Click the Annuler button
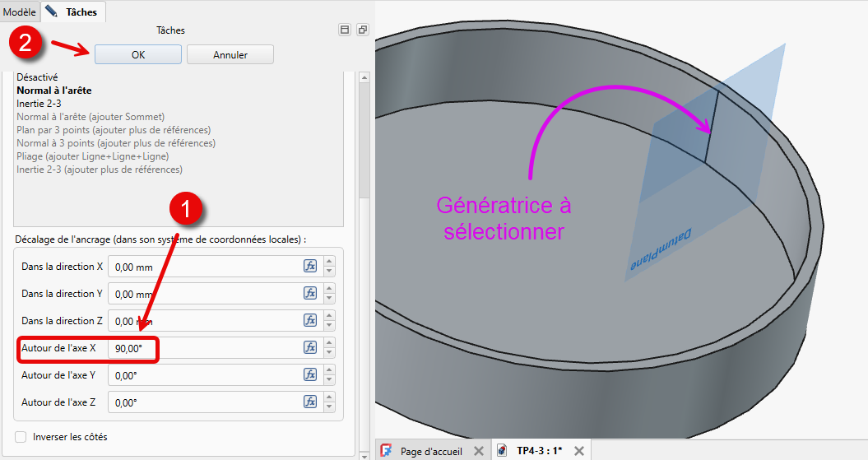Viewport: 868px width, 460px height. pyautogui.click(x=230, y=54)
